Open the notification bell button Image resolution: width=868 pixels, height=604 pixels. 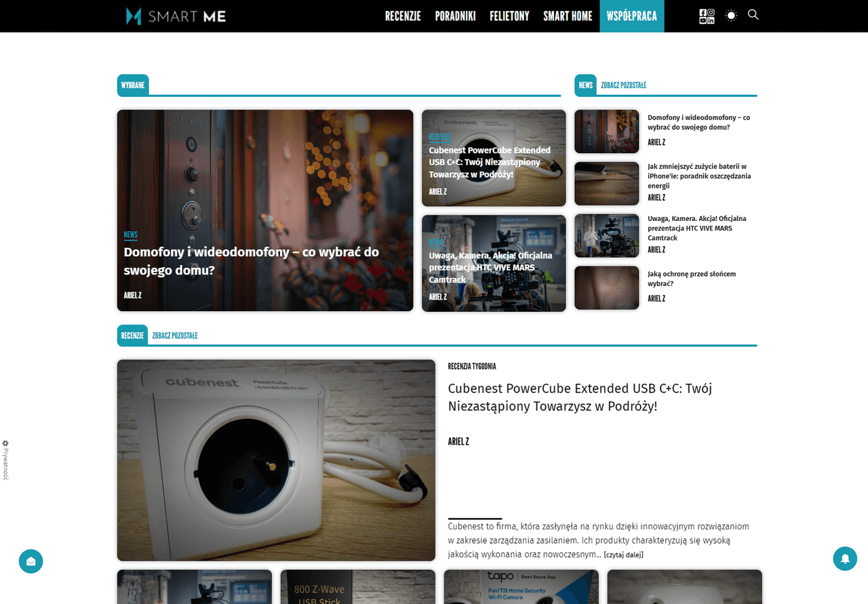(x=845, y=559)
